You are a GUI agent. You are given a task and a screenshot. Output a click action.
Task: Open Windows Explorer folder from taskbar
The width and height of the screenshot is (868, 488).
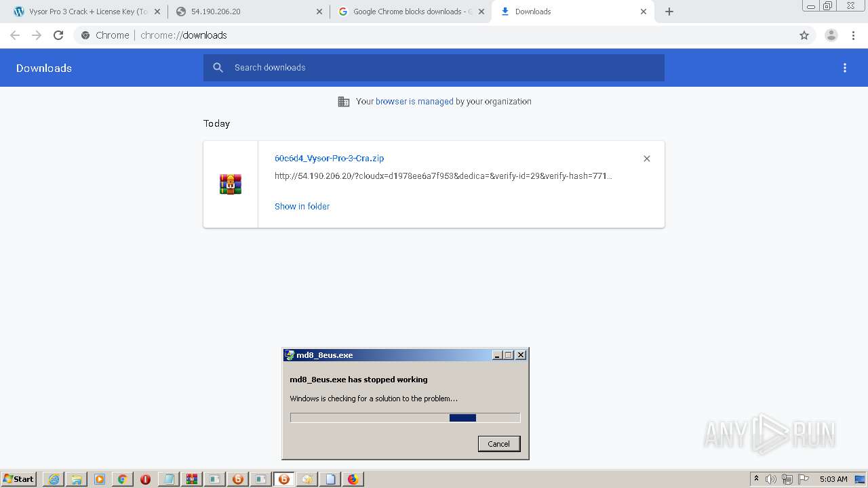pyautogui.click(x=77, y=479)
